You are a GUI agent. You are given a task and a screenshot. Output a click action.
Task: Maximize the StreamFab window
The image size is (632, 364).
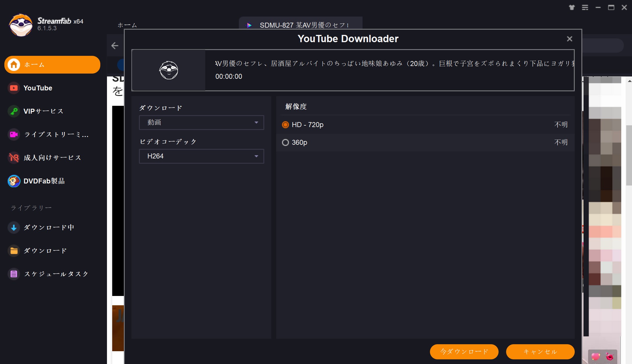(611, 7)
